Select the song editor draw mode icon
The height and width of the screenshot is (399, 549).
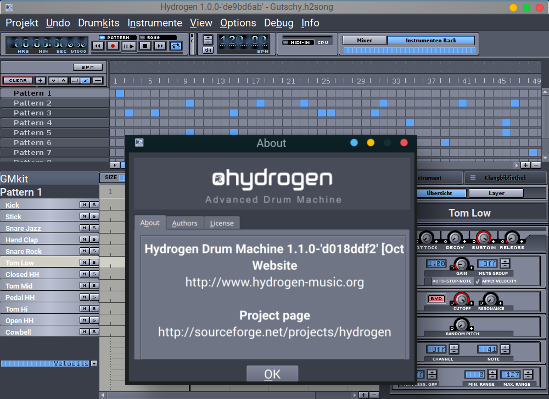coord(85,80)
